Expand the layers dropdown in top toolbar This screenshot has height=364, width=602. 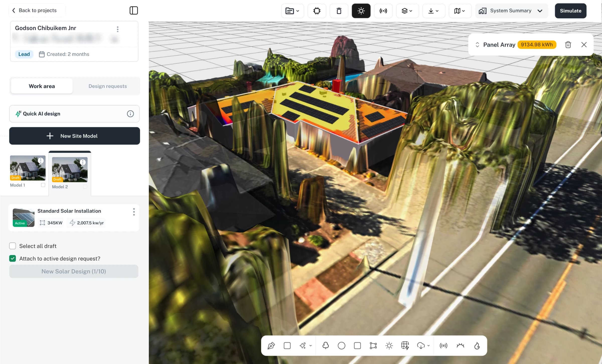pos(407,11)
